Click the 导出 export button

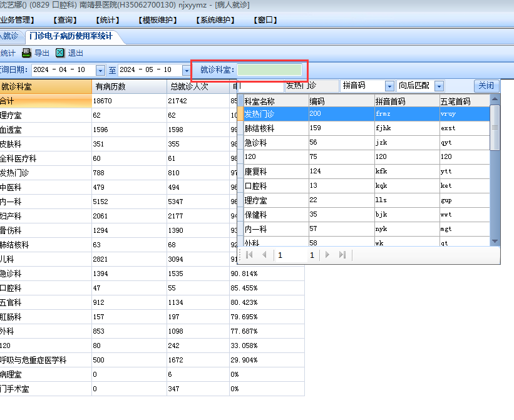(x=36, y=53)
